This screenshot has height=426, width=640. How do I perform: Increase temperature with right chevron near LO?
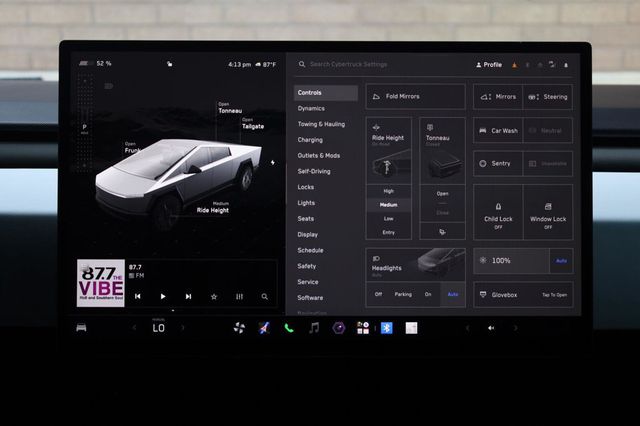click(x=183, y=328)
